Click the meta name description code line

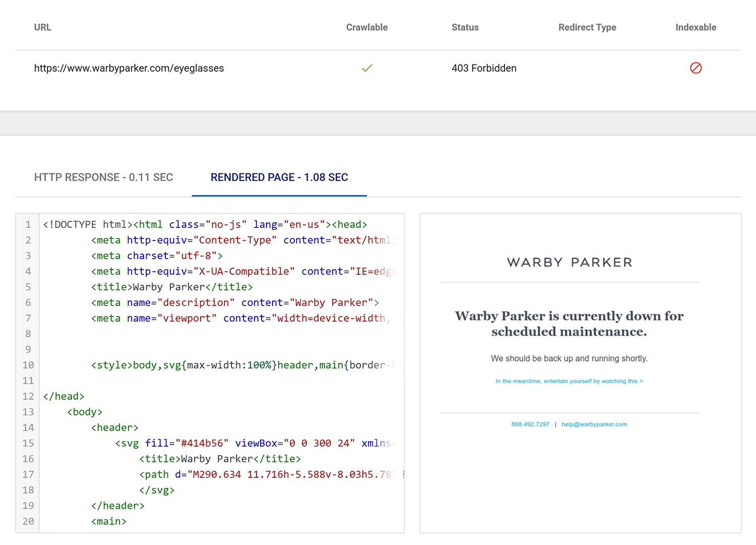click(x=235, y=302)
